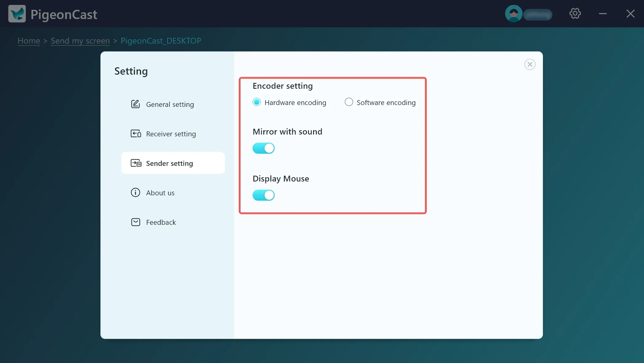
Task: Toggle the Mirror with sound switch
Action: point(264,148)
